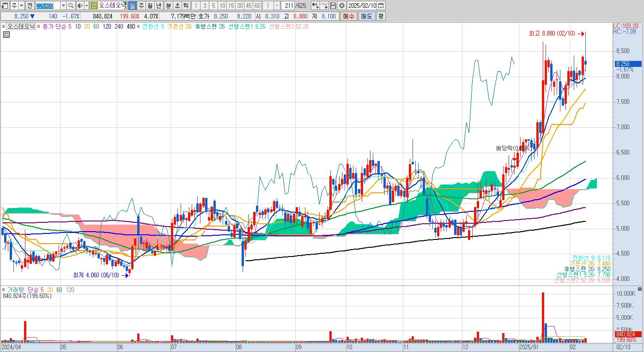Click the candlestick chart type icon
The image size is (644, 352).
[x=316, y=6]
